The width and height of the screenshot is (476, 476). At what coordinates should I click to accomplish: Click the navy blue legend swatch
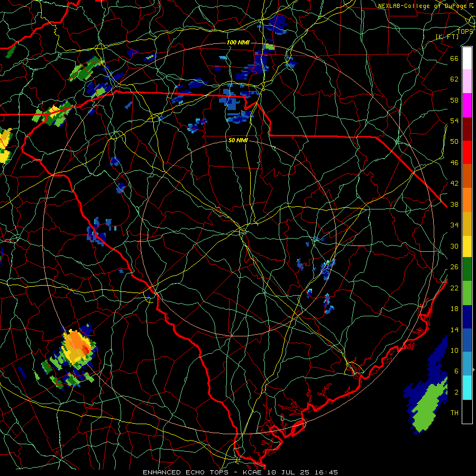pos(467,317)
